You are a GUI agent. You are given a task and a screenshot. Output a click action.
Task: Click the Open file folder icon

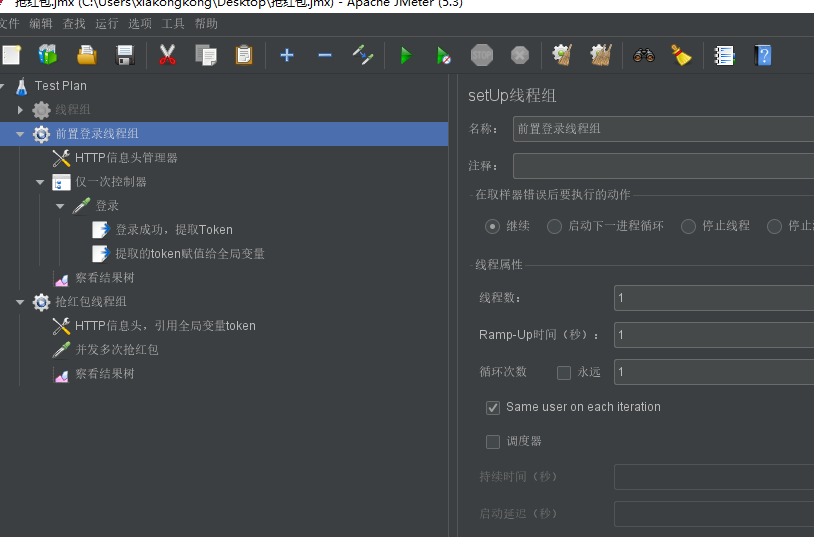pyautogui.click(x=87, y=55)
